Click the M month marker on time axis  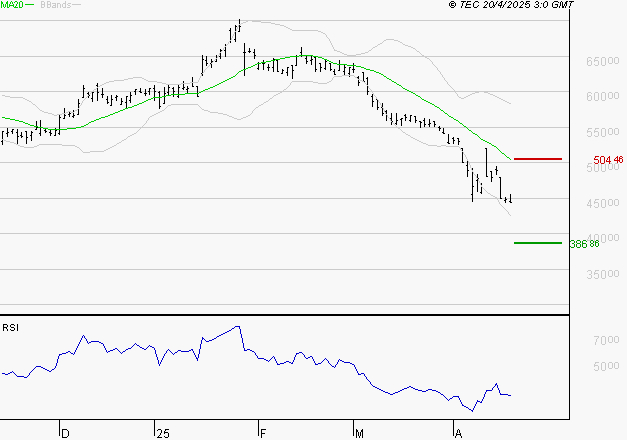click(359, 433)
